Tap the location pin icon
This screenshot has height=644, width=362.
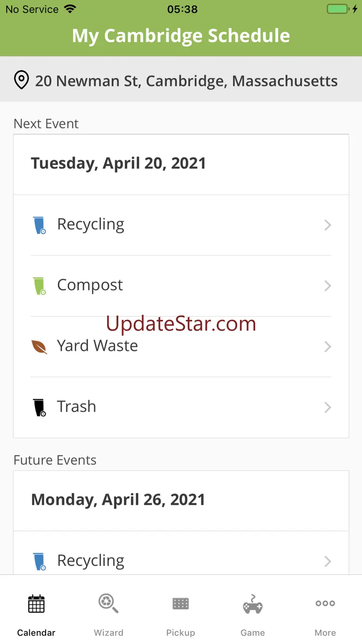tap(21, 80)
